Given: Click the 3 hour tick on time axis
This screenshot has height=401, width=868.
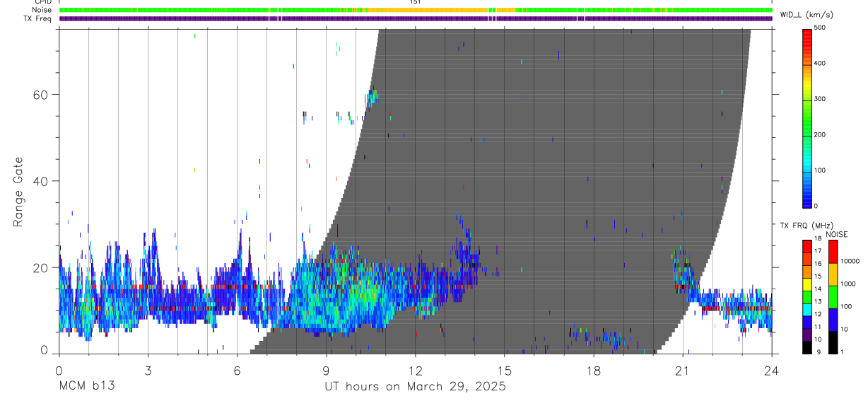Looking at the screenshot, I should pyautogui.click(x=148, y=370).
